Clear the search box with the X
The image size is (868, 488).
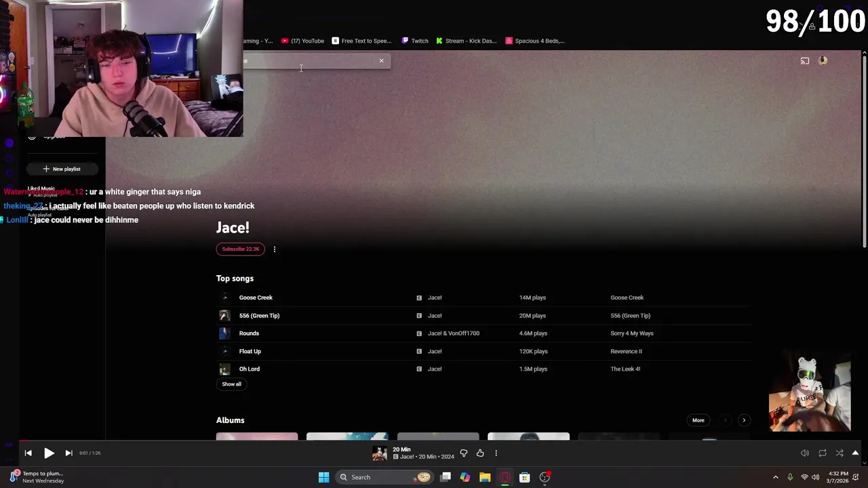click(x=381, y=61)
